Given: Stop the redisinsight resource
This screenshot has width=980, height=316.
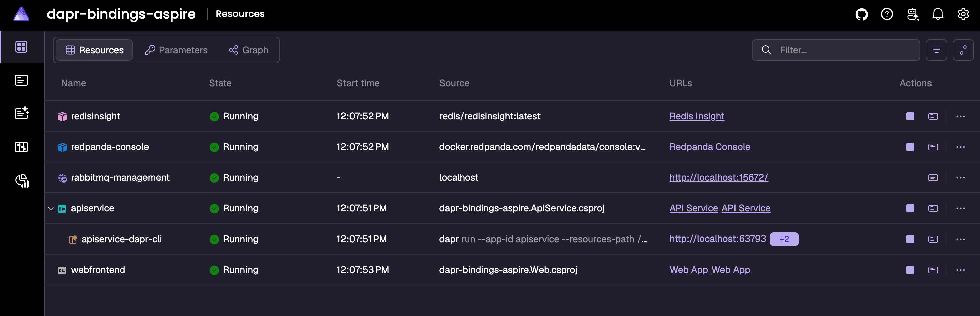Looking at the screenshot, I should [x=910, y=116].
